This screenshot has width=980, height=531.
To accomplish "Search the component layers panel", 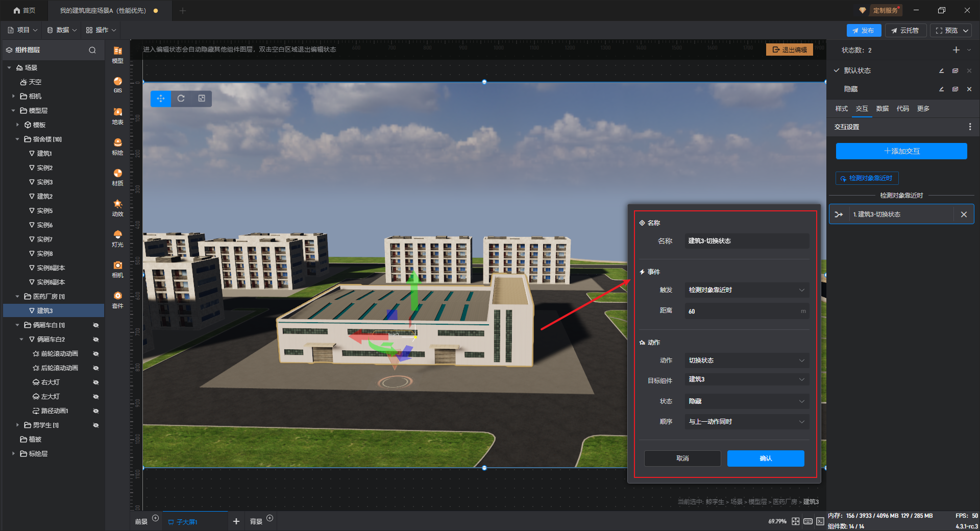I will point(92,50).
